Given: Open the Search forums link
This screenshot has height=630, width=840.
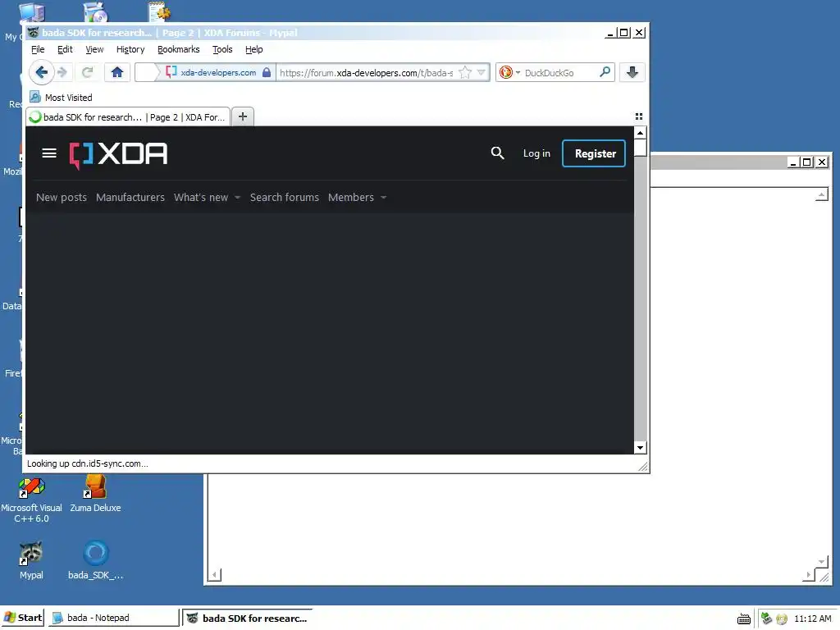Looking at the screenshot, I should coord(284,197).
